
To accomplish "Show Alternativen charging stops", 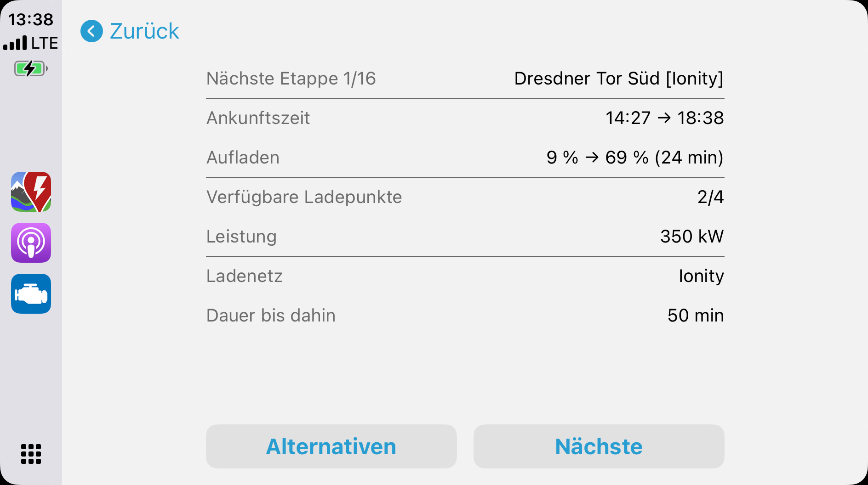I will [x=331, y=446].
